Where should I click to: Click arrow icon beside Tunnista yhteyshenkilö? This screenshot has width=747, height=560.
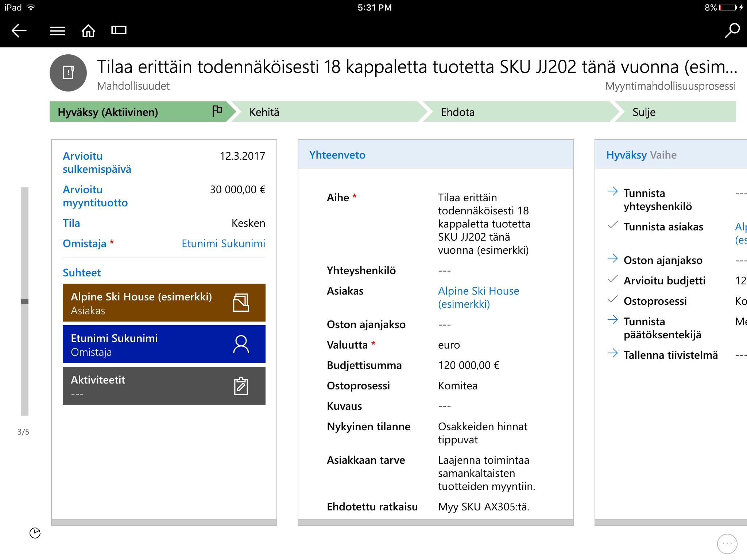tap(613, 191)
